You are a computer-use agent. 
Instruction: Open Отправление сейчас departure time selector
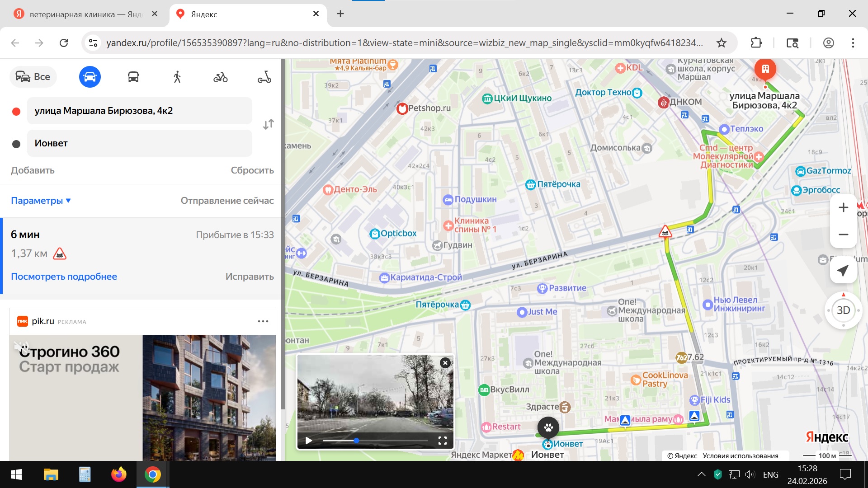(x=227, y=201)
